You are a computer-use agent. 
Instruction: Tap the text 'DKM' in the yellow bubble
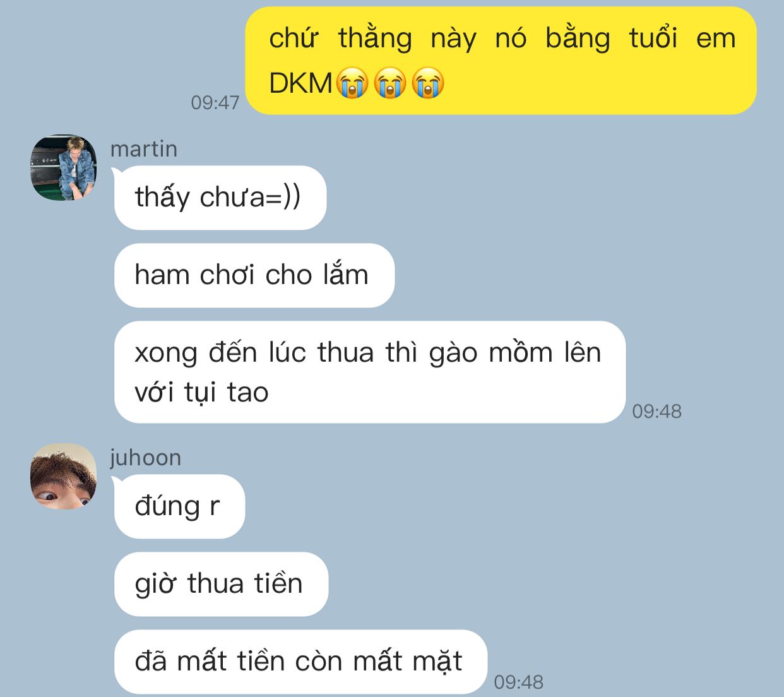pos(300,83)
